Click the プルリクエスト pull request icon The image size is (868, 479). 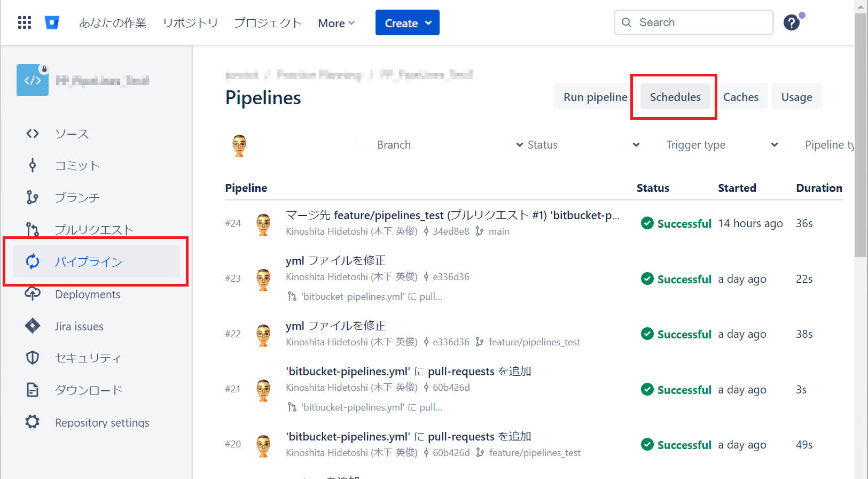(x=33, y=230)
